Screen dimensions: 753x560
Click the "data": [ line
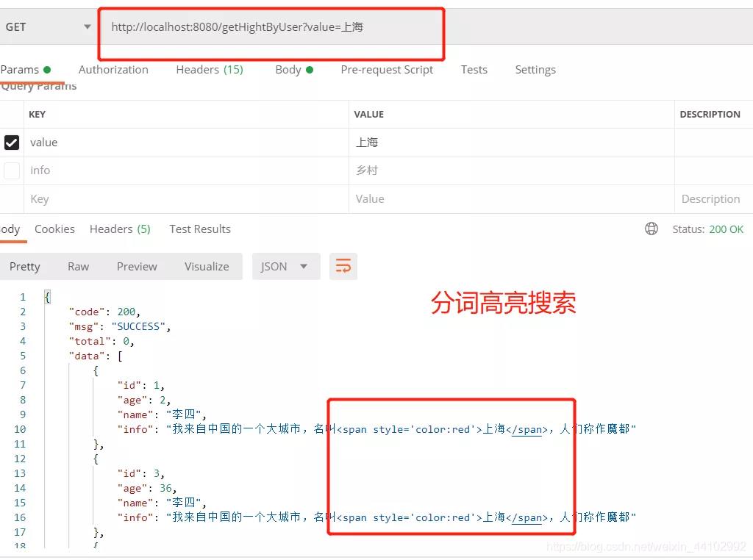[x=96, y=356]
